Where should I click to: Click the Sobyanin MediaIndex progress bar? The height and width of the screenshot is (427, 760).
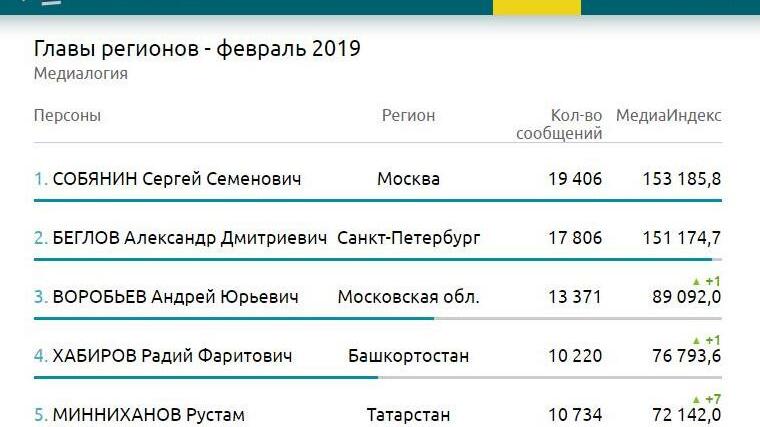pos(377,201)
